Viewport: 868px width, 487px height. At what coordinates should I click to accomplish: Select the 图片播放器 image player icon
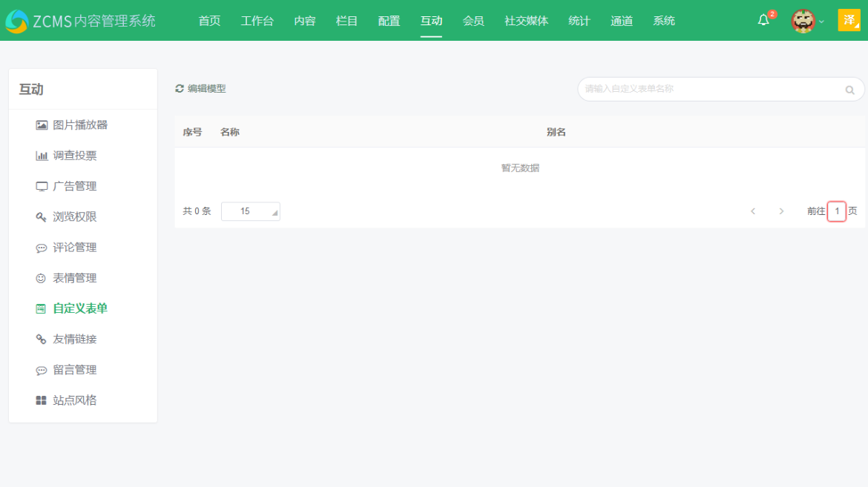click(x=42, y=125)
